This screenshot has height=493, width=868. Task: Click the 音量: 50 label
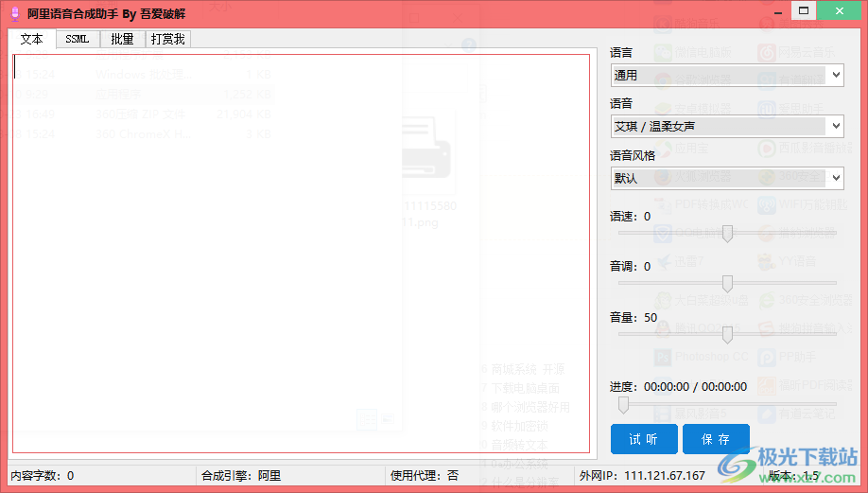(634, 318)
